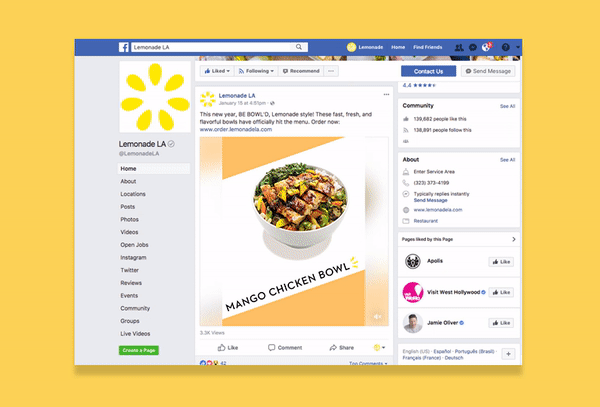600x407 pixels.
Task: Unmute the video via speaker icon
Action: click(x=377, y=317)
